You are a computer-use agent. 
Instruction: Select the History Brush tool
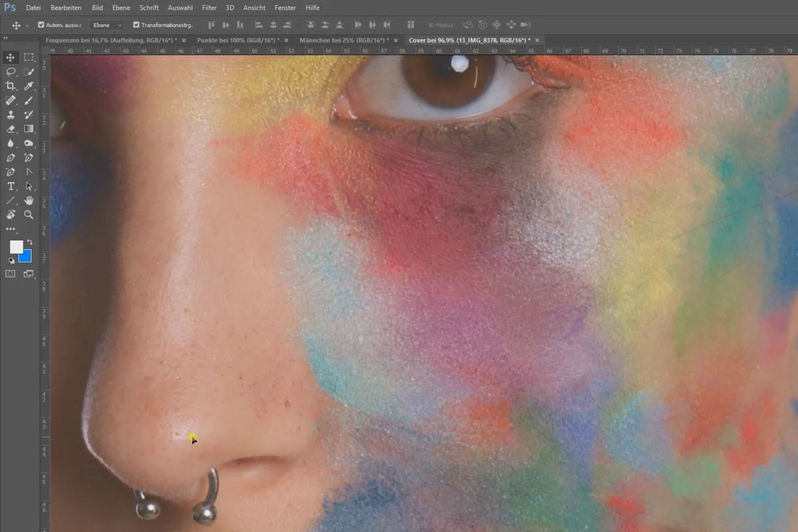tap(29, 114)
